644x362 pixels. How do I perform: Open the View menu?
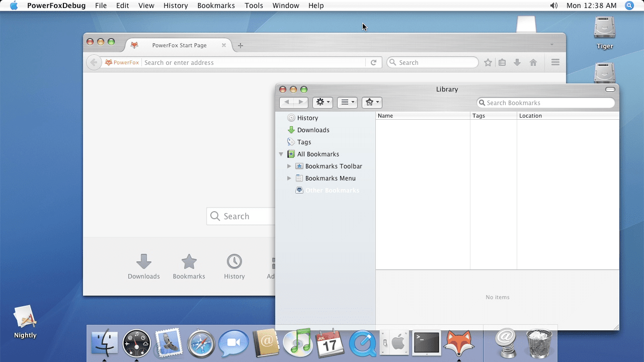(146, 6)
